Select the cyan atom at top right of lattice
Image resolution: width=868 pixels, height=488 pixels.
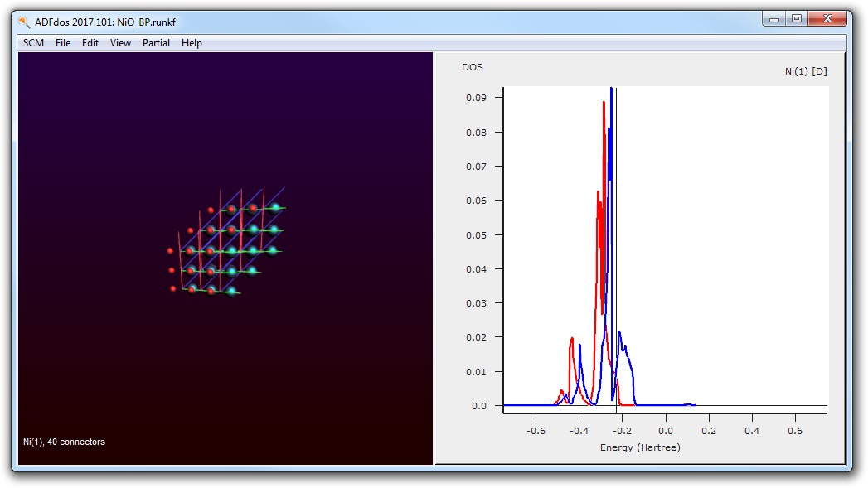(x=275, y=208)
